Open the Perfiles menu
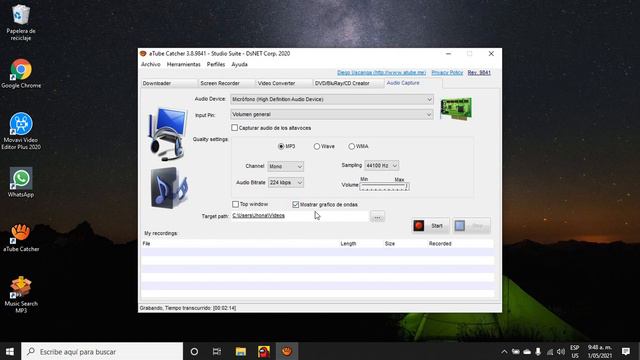Image resolution: width=640 pixels, height=360 pixels. (x=216, y=64)
